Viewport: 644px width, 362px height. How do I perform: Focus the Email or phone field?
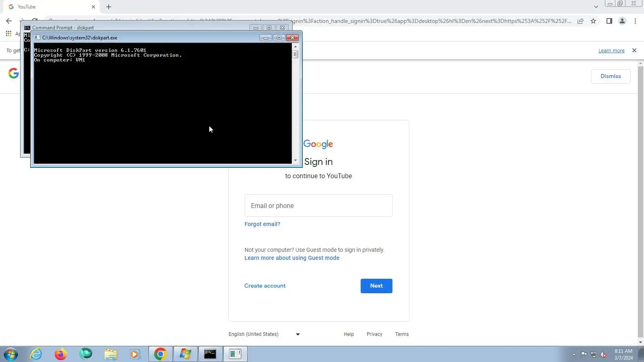tap(318, 206)
